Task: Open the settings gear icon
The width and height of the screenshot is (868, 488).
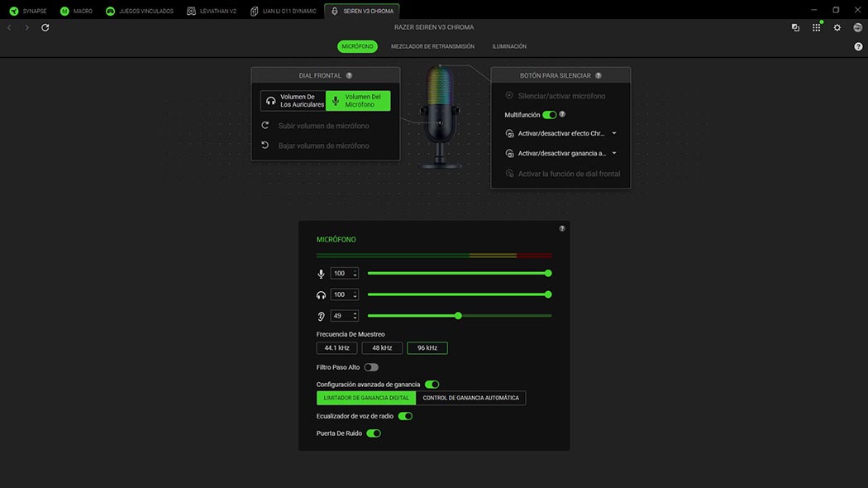Action: [837, 27]
